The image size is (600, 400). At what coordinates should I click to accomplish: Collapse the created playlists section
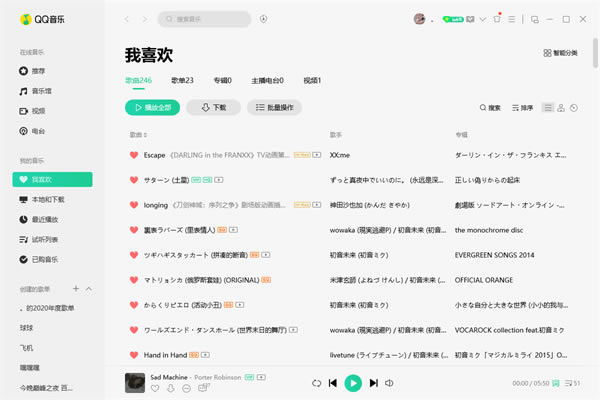89,289
